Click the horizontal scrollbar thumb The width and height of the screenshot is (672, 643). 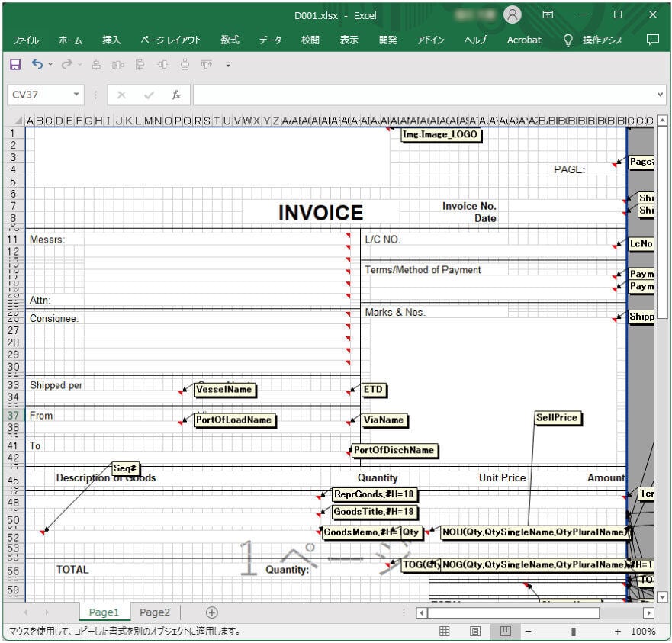513,612
